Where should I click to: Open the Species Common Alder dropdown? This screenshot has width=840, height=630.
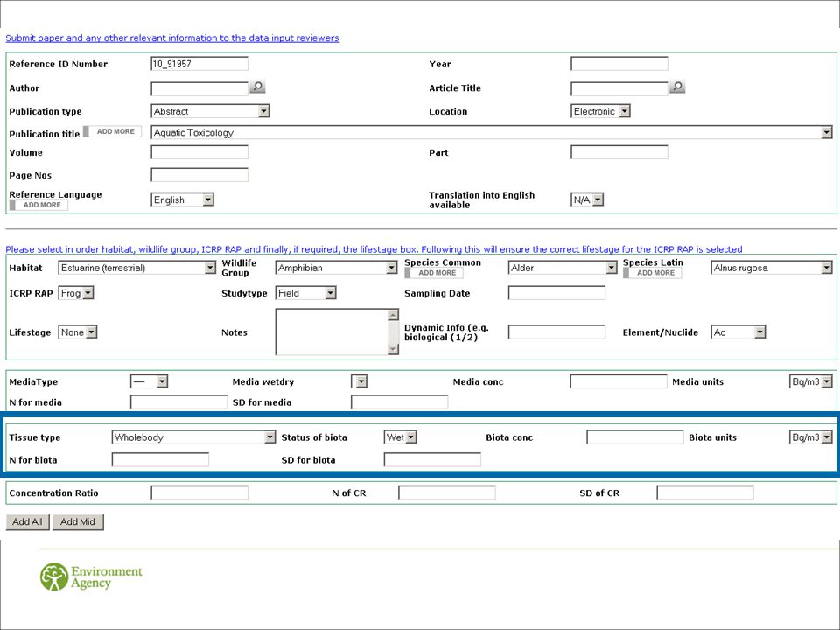point(563,268)
